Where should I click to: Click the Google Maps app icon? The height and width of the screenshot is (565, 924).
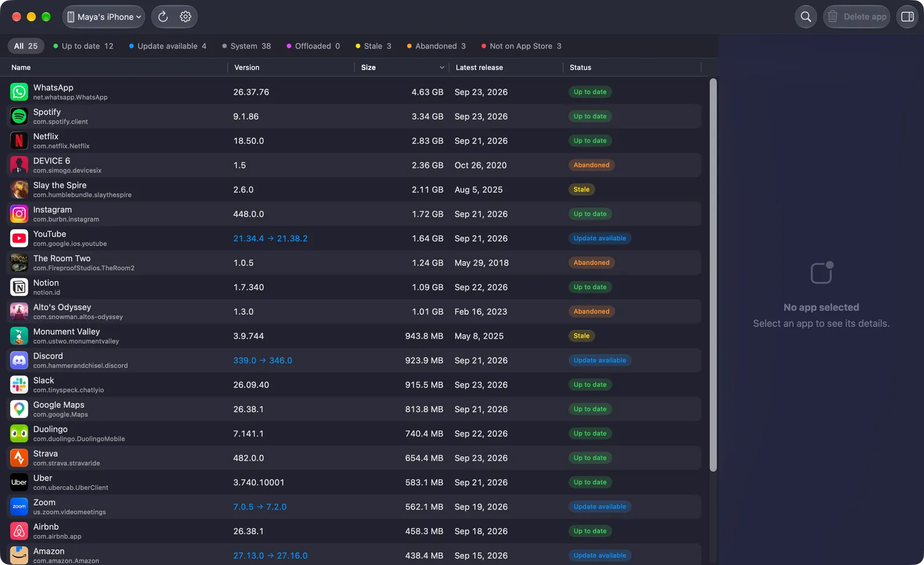tap(19, 409)
